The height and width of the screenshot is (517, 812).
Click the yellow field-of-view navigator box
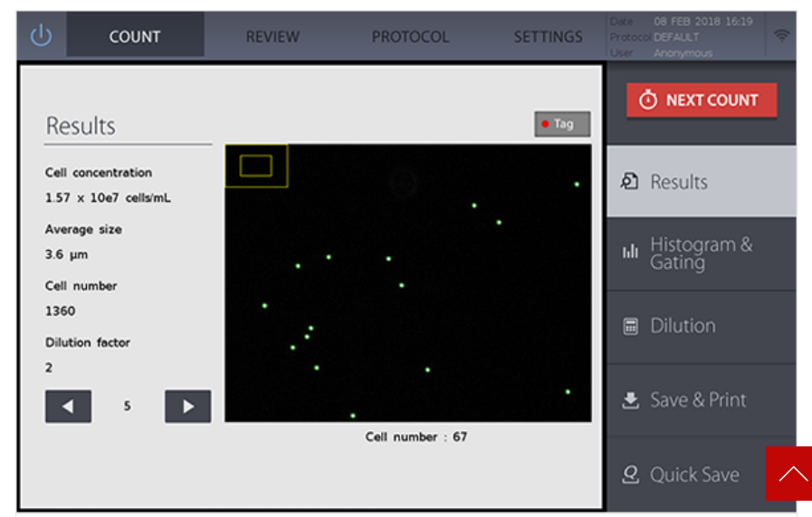click(256, 166)
